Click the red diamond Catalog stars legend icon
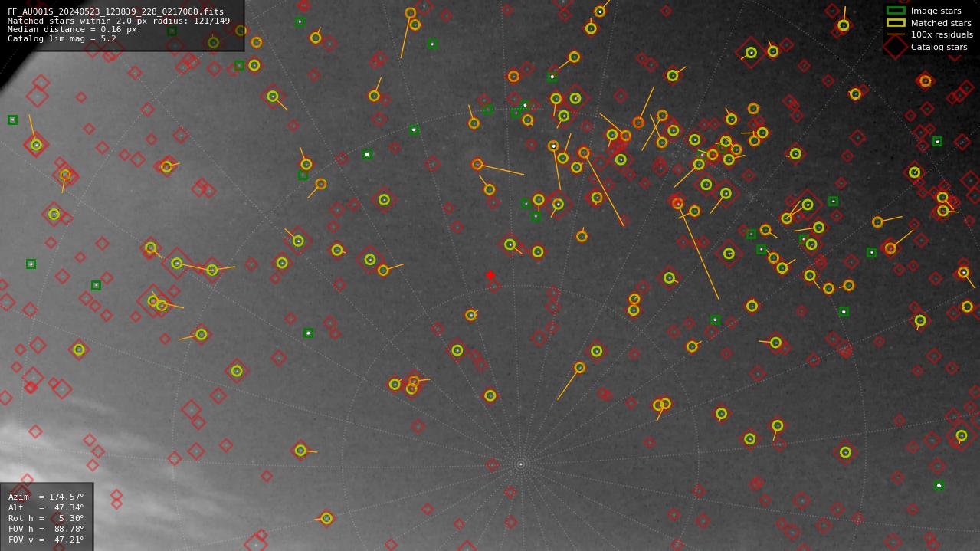This screenshot has width=980, height=551. click(896, 47)
